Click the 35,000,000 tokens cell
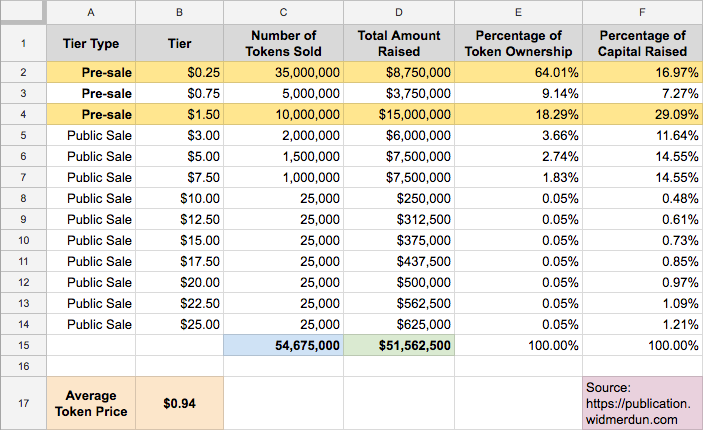The image size is (703, 430). click(283, 72)
